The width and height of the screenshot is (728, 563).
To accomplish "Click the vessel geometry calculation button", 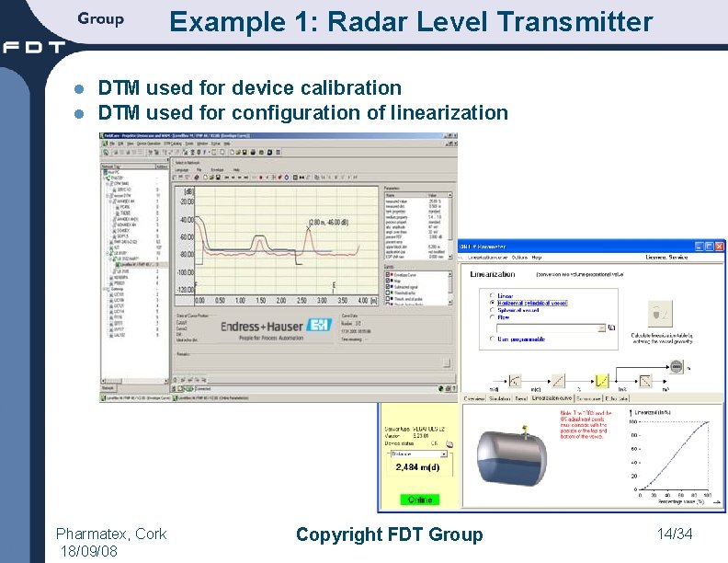I will 660,314.
